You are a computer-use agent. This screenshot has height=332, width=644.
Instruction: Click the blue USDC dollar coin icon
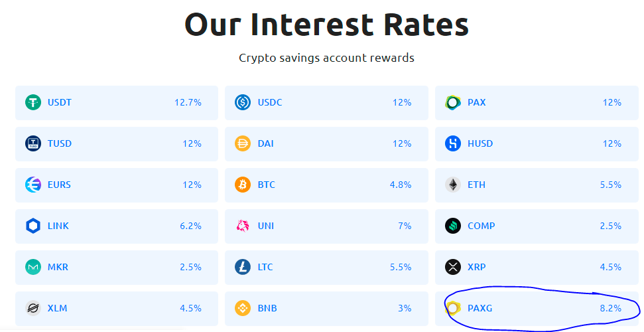point(243,102)
